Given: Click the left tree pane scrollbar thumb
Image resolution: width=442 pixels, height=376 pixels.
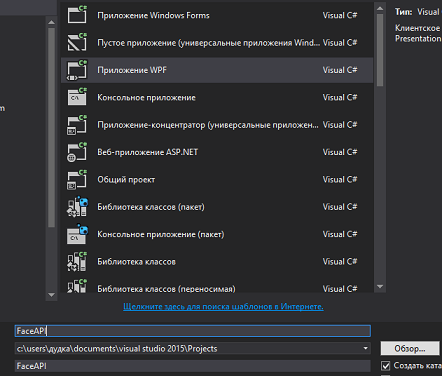Looking at the screenshot, I should (x=51, y=128).
